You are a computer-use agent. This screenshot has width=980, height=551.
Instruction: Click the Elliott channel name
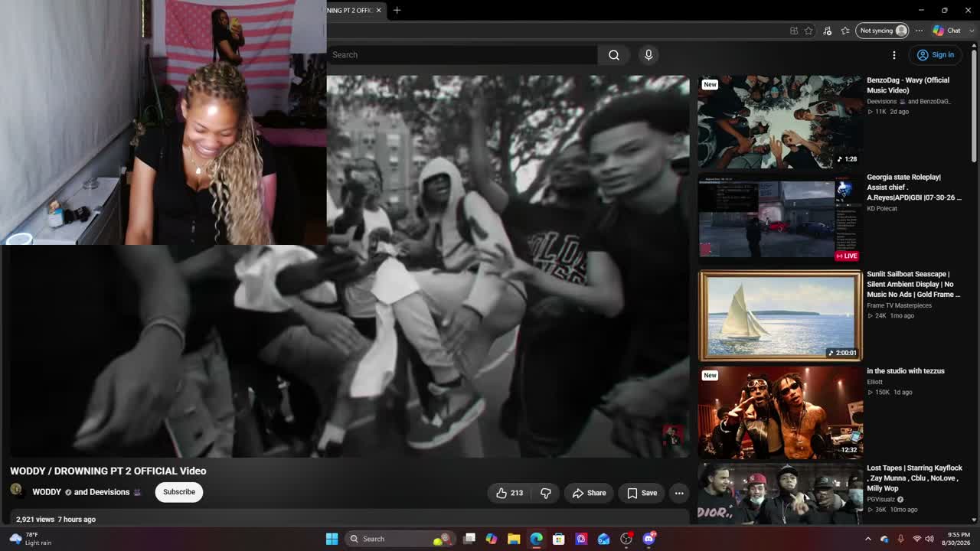tap(875, 382)
